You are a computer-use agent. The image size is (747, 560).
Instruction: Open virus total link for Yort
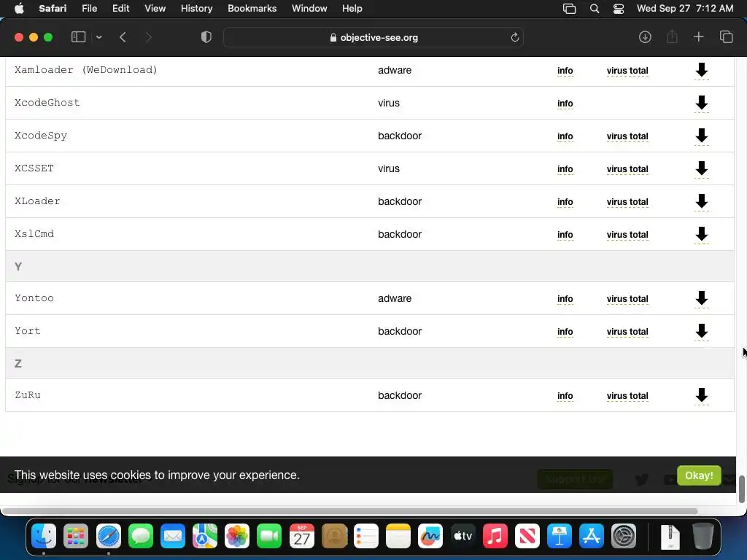(x=627, y=332)
